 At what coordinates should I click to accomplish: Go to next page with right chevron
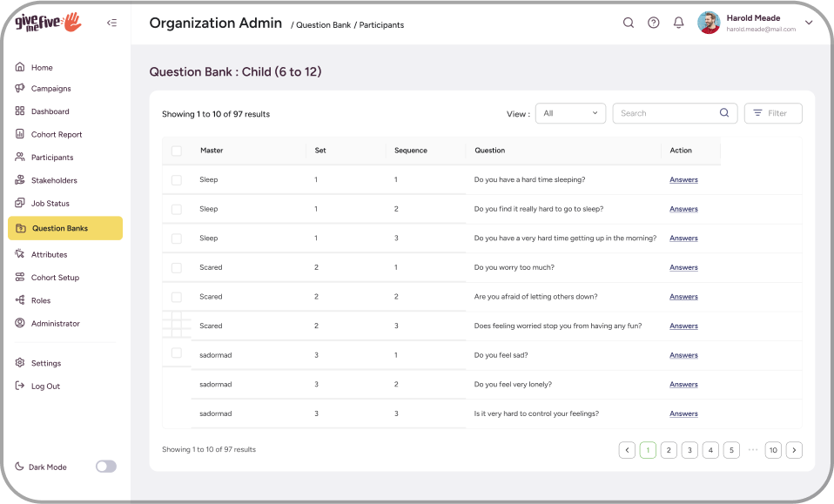[794, 450]
